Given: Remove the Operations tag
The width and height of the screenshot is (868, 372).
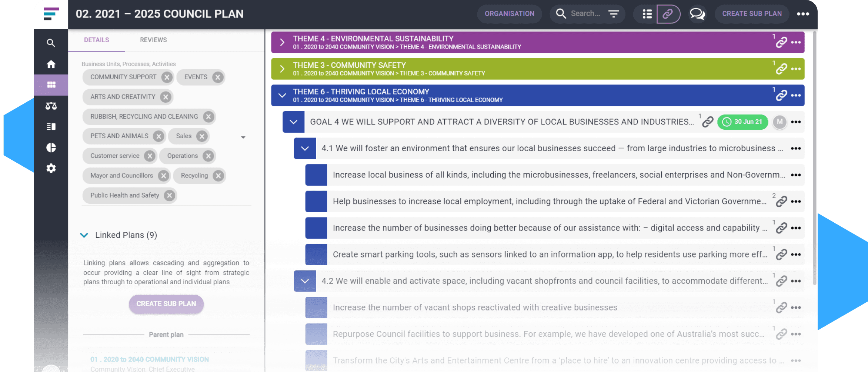Looking at the screenshot, I should coord(208,156).
